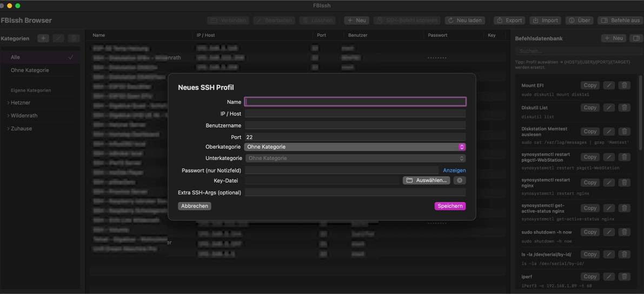
Task: Click the trash icon next to iperf command
Action: 625,277
